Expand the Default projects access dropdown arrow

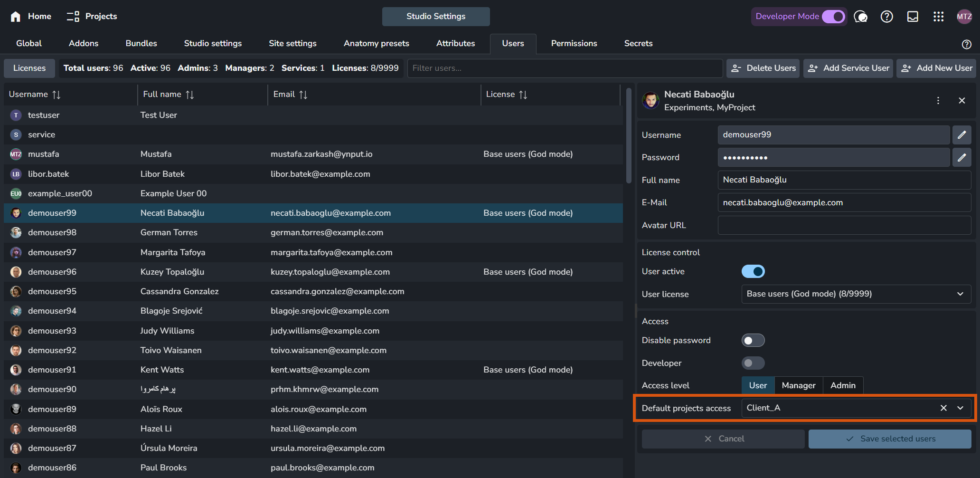point(960,408)
